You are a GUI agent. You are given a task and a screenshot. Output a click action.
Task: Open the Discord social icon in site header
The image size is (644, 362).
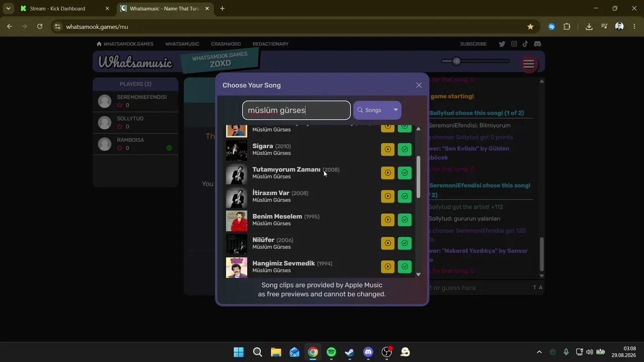(x=537, y=44)
